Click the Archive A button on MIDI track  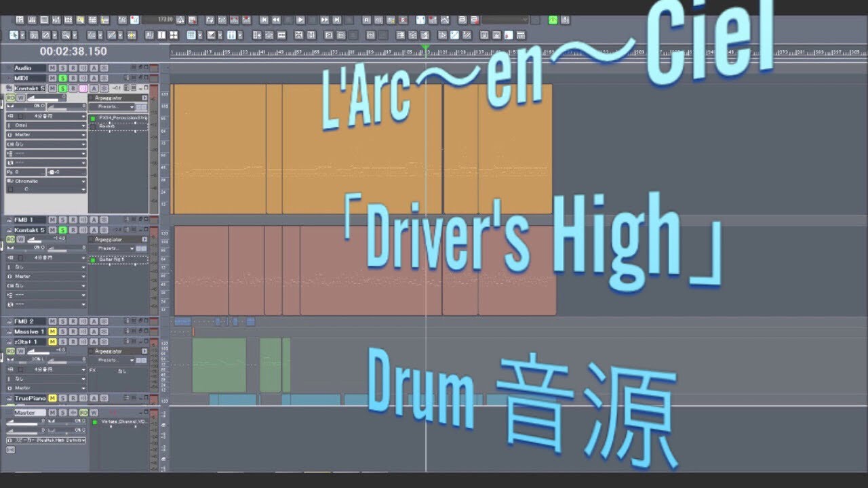point(94,78)
